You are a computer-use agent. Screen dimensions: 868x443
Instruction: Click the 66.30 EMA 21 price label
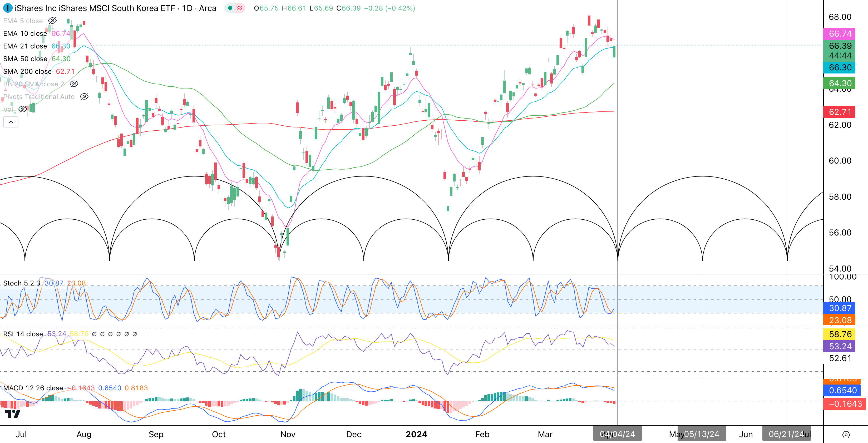[x=839, y=67]
